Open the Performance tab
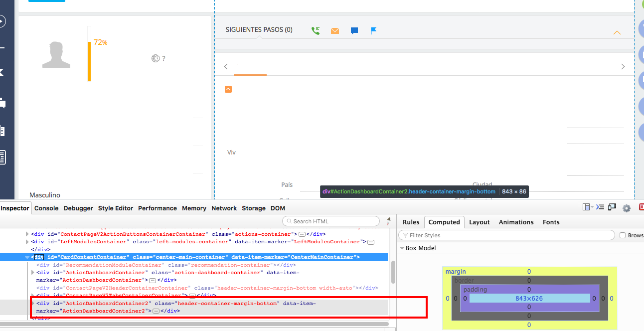Screen dimensions: 644x331 point(158,208)
